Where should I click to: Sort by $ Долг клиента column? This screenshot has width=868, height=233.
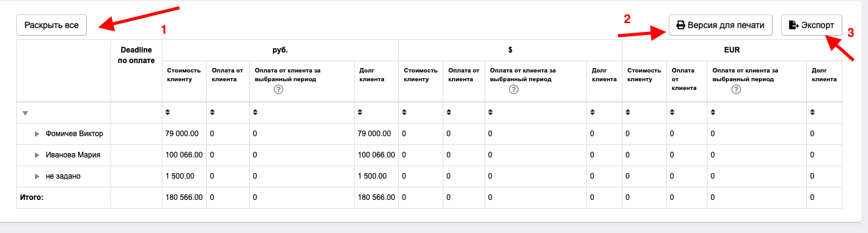point(593,112)
